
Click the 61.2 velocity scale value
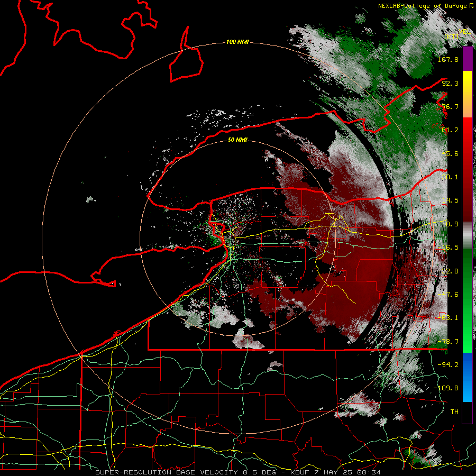450,130
